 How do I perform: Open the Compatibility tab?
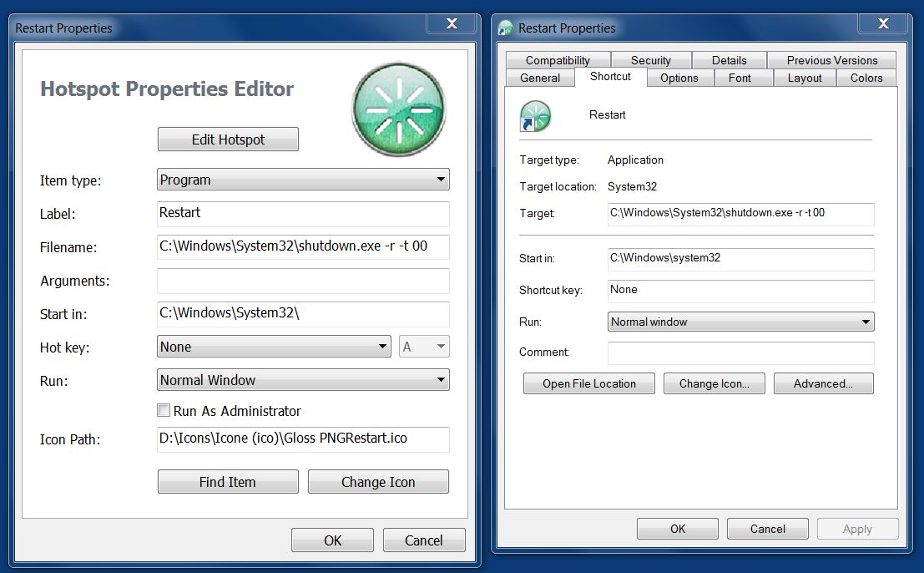click(558, 60)
